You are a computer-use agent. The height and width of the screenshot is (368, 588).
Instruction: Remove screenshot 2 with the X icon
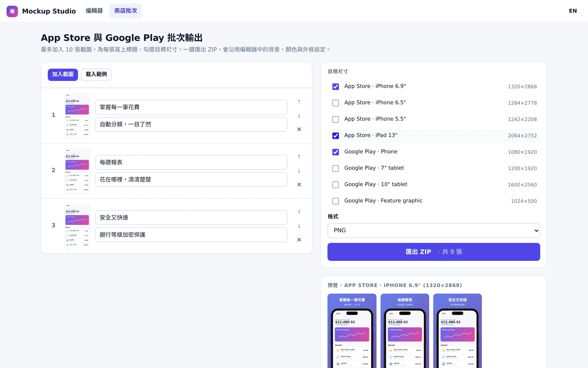(299, 184)
